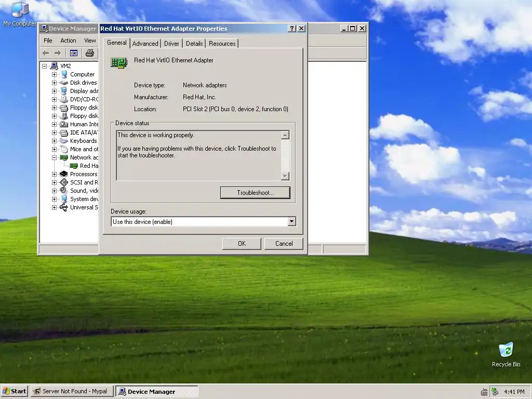Switch to the Resources tab
532x399 pixels.
222,44
